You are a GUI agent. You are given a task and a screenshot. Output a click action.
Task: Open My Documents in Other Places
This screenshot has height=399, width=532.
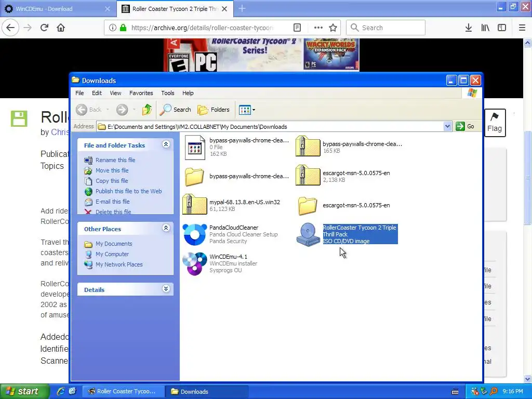[114, 244]
